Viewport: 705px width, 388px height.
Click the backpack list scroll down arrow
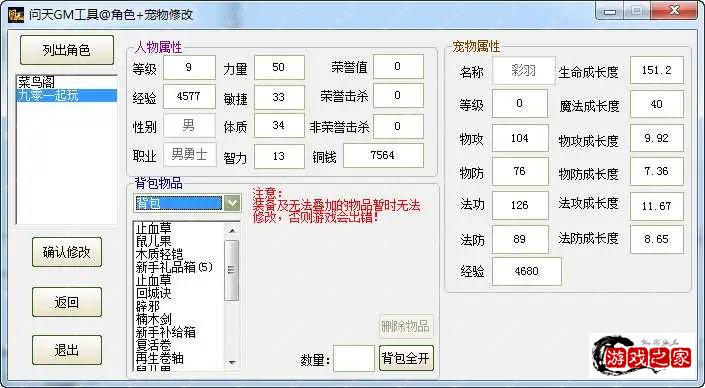pyautogui.click(x=232, y=362)
